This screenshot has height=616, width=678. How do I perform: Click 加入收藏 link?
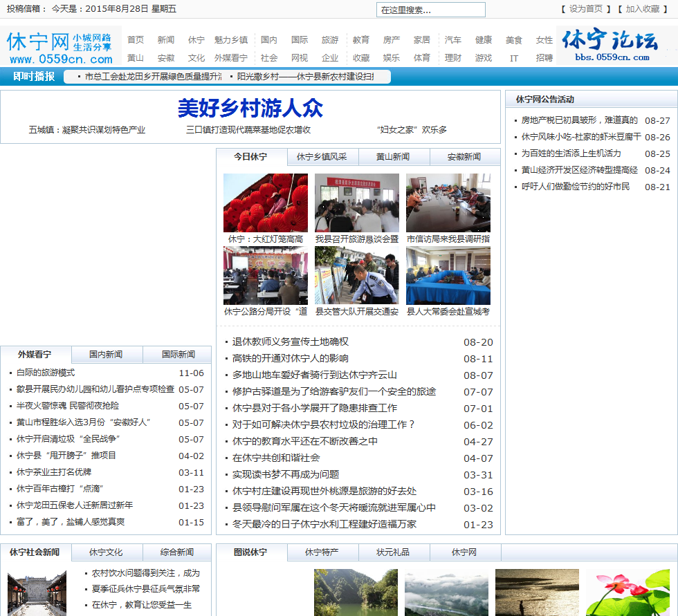point(642,9)
